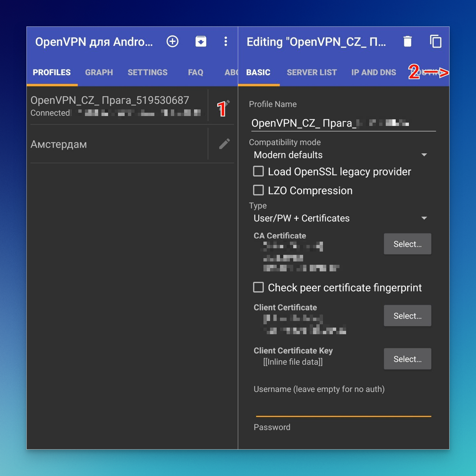Switch to the PROFILES tab

click(x=52, y=72)
